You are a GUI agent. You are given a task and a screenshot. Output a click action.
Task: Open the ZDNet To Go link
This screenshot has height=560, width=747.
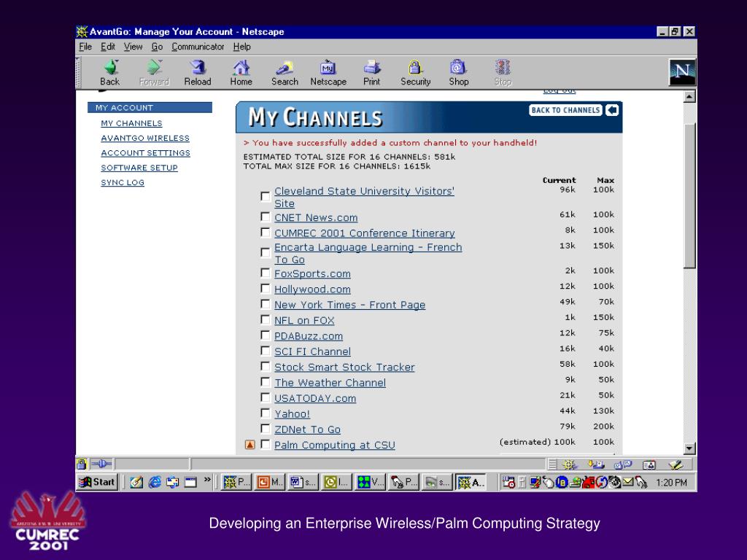click(x=307, y=429)
